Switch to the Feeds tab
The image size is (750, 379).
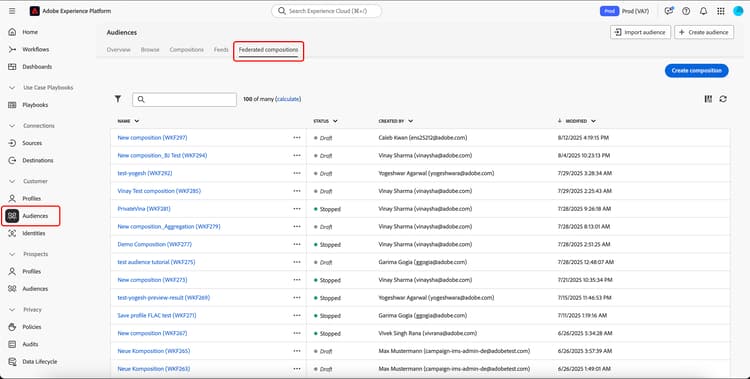coord(221,50)
